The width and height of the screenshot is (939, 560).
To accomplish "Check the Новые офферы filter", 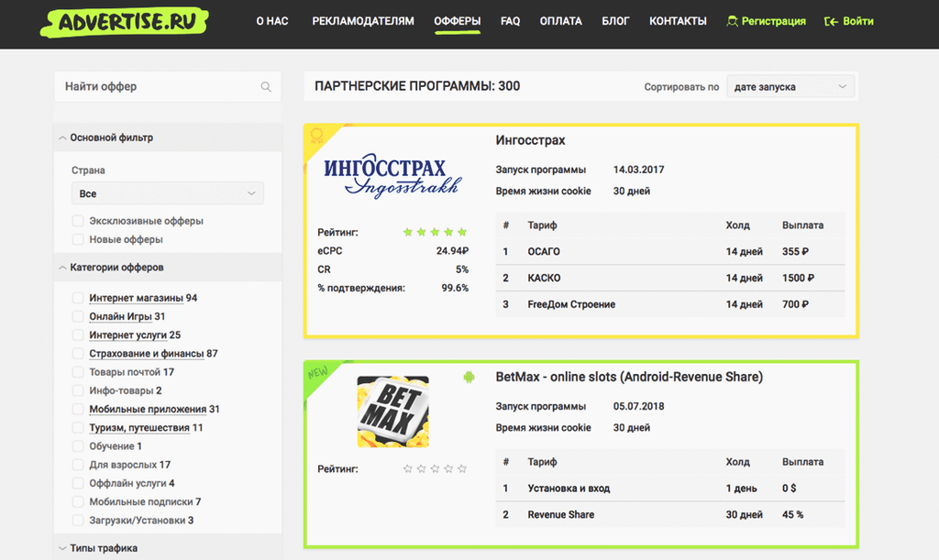I will pyautogui.click(x=78, y=239).
